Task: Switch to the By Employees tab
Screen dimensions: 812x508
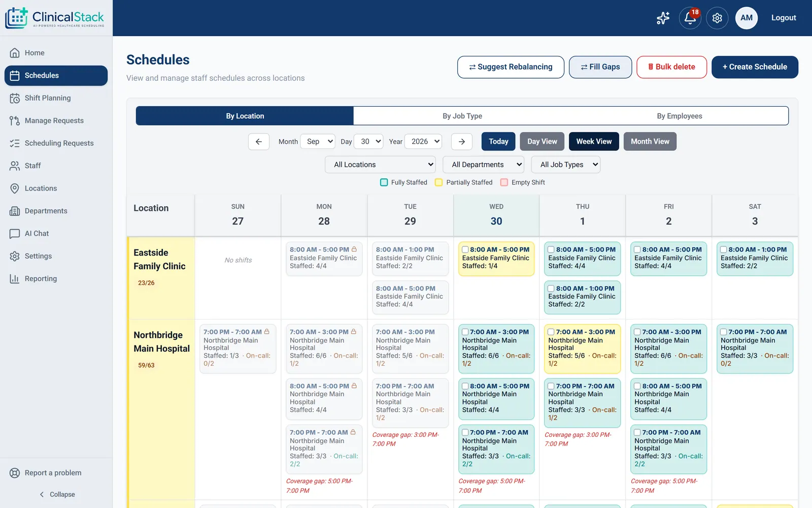Action: pos(680,116)
